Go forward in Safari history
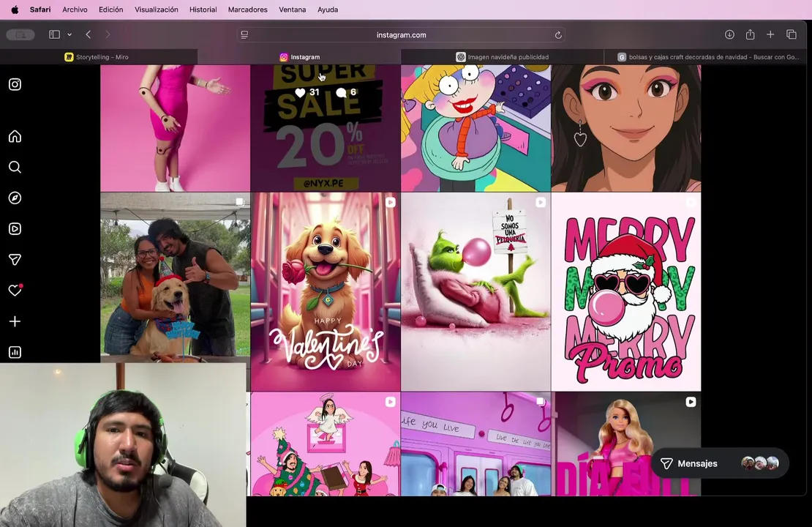The image size is (812, 527). tap(108, 34)
